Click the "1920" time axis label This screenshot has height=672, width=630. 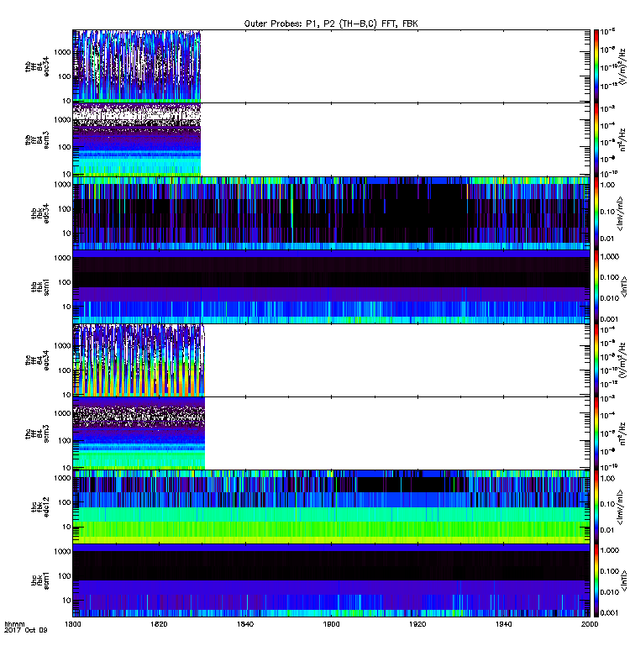(417, 624)
